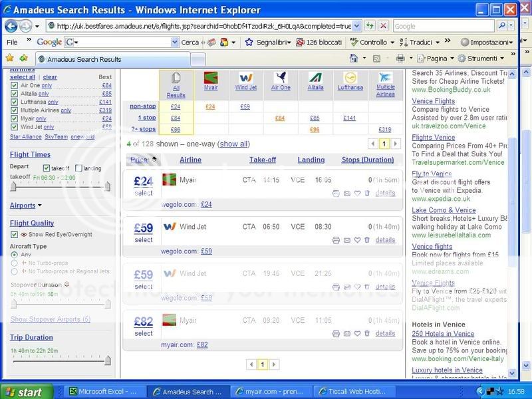
Task: Favorite the Myair £24 flight with heart icon
Action: point(357,194)
